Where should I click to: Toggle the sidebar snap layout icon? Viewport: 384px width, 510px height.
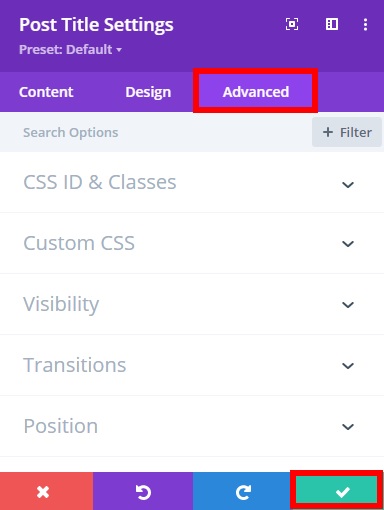point(332,24)
